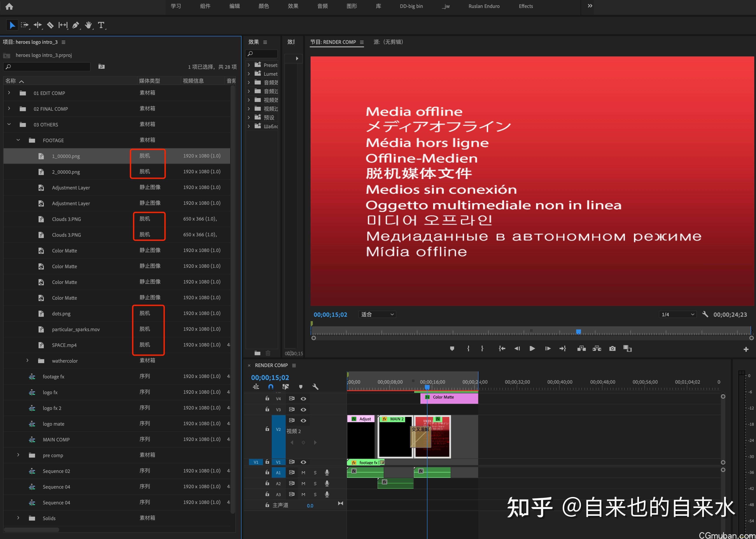
Task: Collapse the 03 OTHERS bin
Action: [9, 124]
